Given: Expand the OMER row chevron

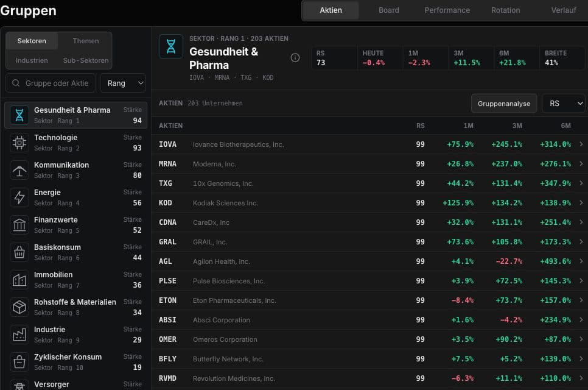Looking at the screenshot, I should pos(581,339).
